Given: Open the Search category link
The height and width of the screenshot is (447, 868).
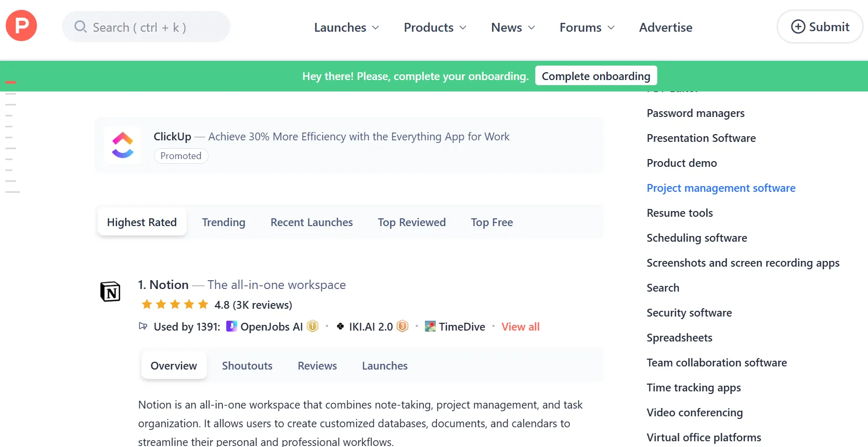Looking at the screenshot, I should pos(663,288).
